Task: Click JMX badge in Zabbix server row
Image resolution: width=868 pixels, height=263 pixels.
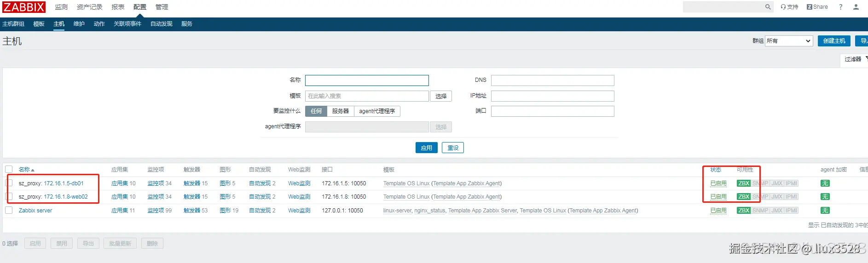Action: click(x=777, y=210)
